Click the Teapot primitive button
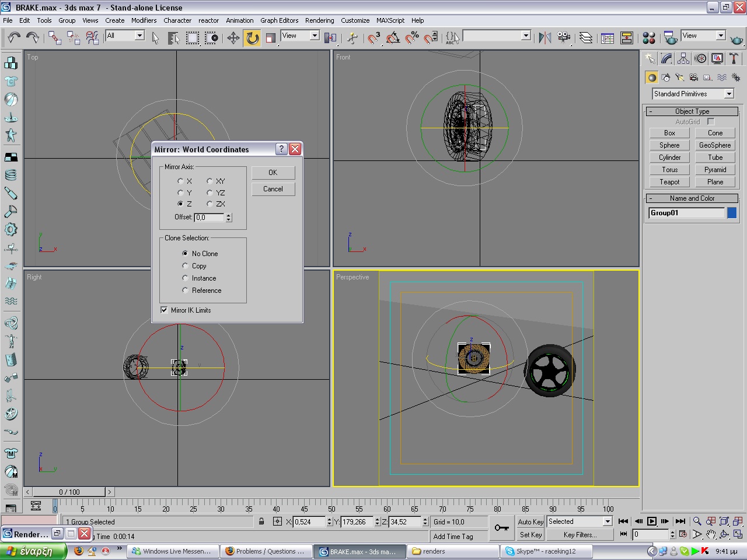This screenshot has width=747, height=560. 669,182
